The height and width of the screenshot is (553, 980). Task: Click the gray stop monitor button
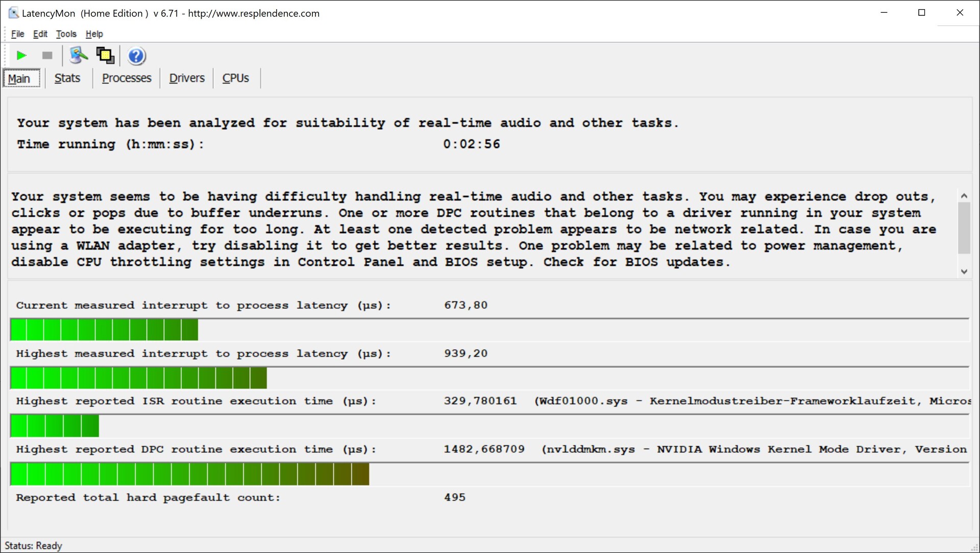click(x=47, y=55)
